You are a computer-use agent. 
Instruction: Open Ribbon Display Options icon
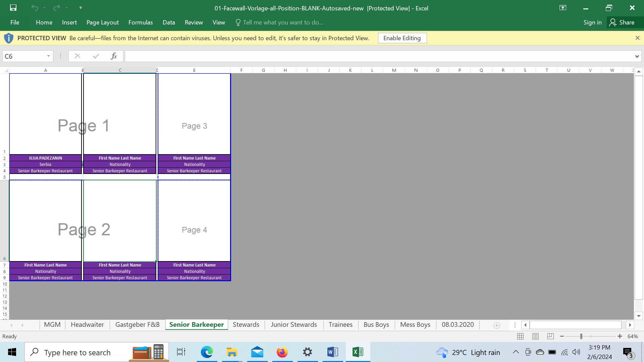pyautogui.click(x=562, y=8)
